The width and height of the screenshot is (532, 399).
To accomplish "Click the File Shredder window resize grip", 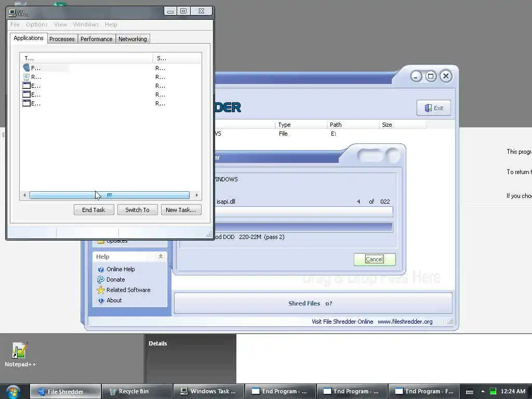I will [450, 322].
